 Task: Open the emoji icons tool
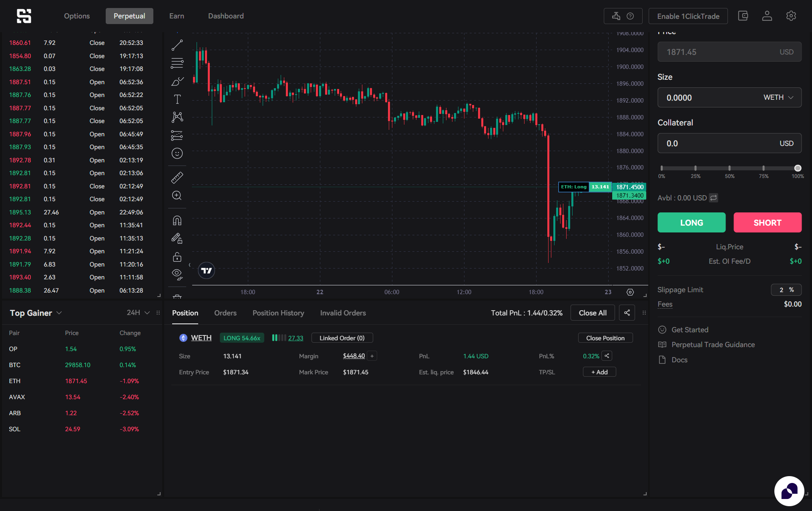[x=177, y=154]
